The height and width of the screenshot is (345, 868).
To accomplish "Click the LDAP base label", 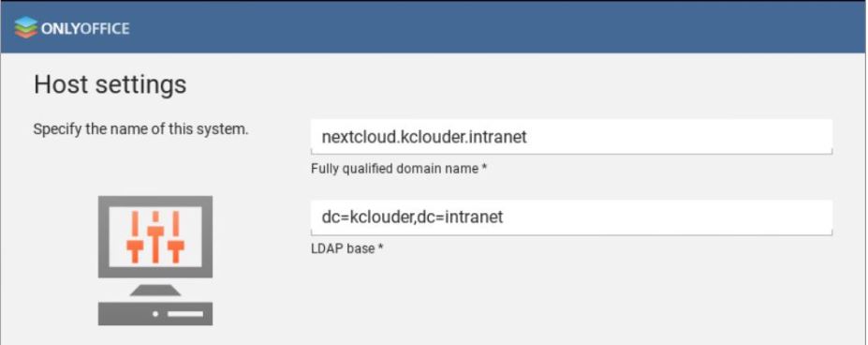I will (x=347, y=249).
